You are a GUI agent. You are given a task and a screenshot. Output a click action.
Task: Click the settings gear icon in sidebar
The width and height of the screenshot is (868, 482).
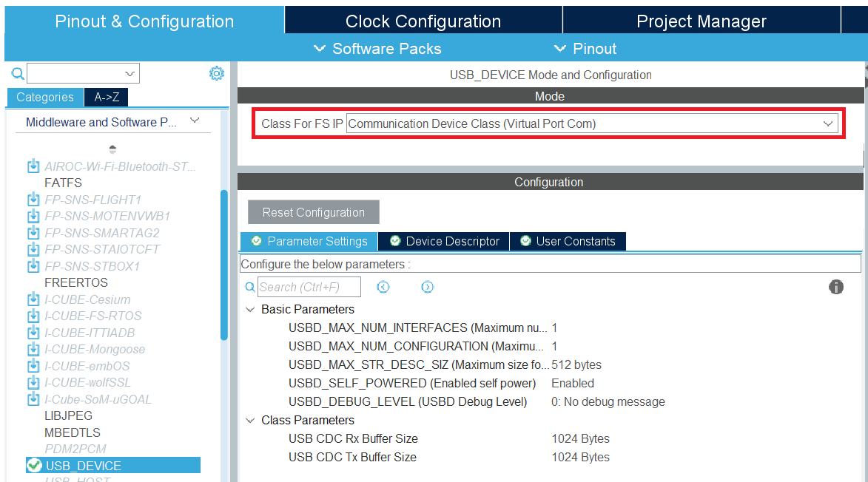[216, 73]
